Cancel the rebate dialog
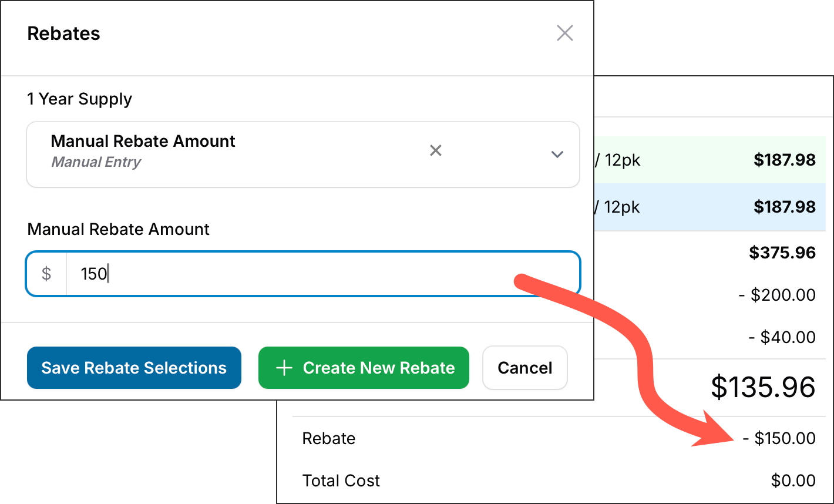Image resolution: width=834 pixels, height=504 pixels. [524, 368]
